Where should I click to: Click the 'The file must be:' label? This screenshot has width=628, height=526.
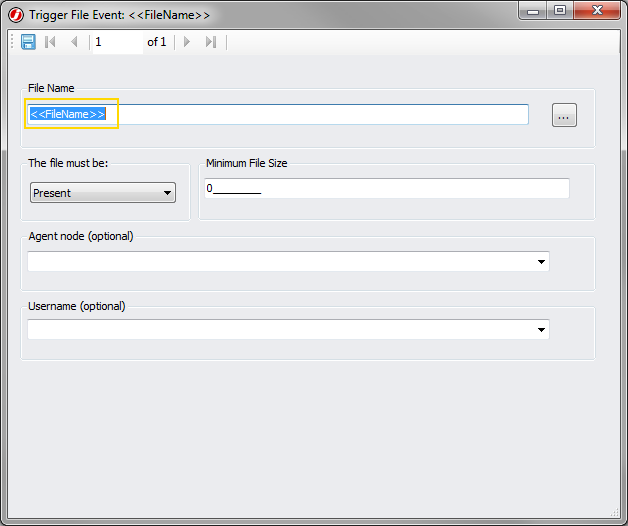pos(68,163)
